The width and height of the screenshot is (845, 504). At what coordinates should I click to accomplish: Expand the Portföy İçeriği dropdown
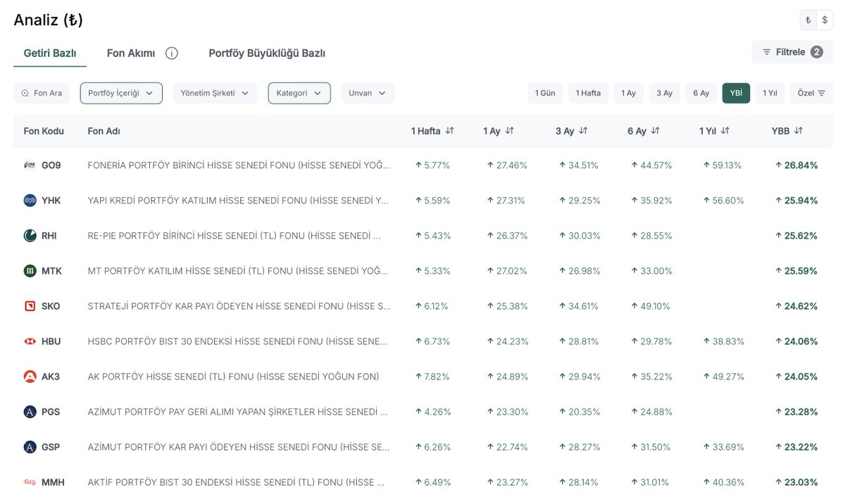coord(121,93)
